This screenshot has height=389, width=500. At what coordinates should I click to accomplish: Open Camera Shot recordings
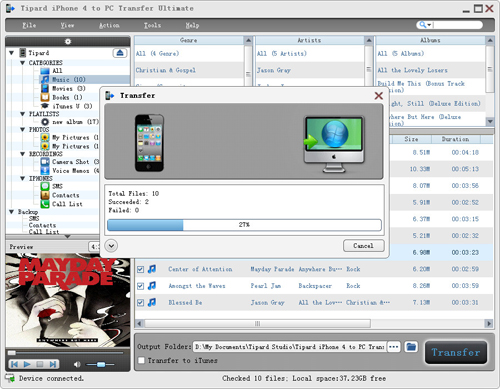[75, 162]
